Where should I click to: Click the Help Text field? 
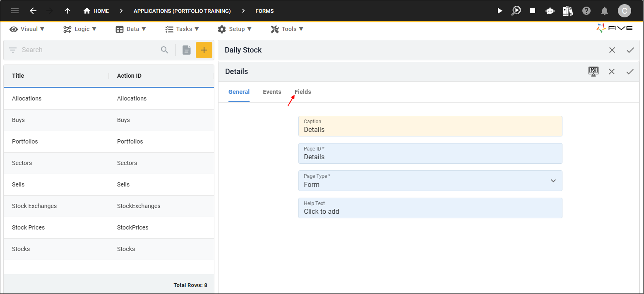430,208
